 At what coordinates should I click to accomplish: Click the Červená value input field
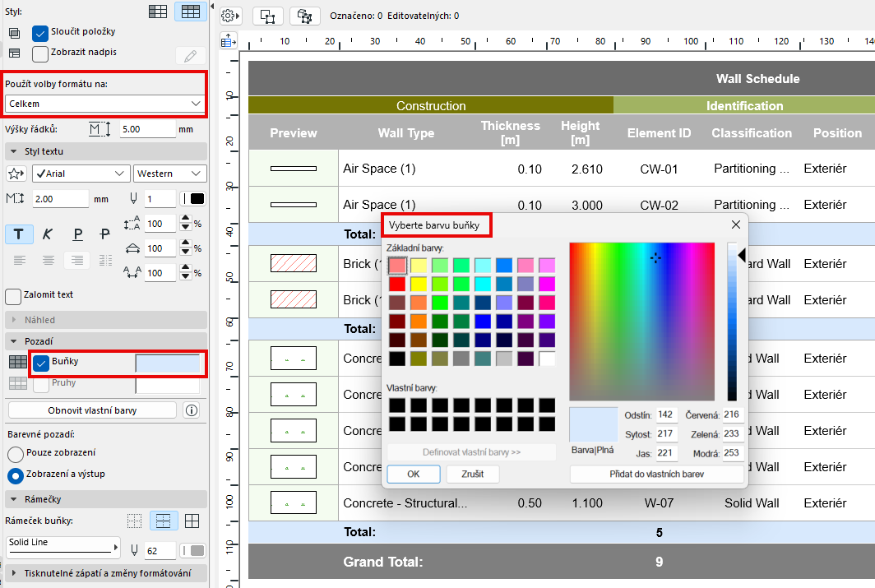[732, 414]
